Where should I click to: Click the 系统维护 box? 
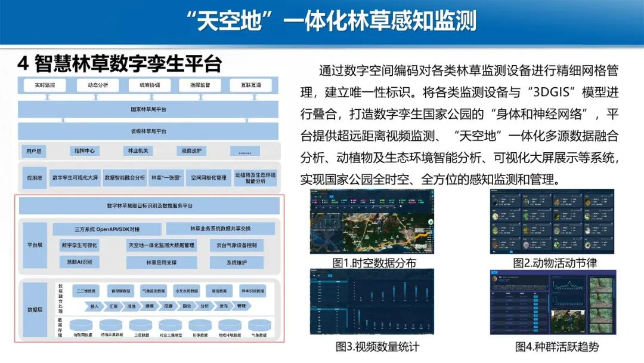237,262
